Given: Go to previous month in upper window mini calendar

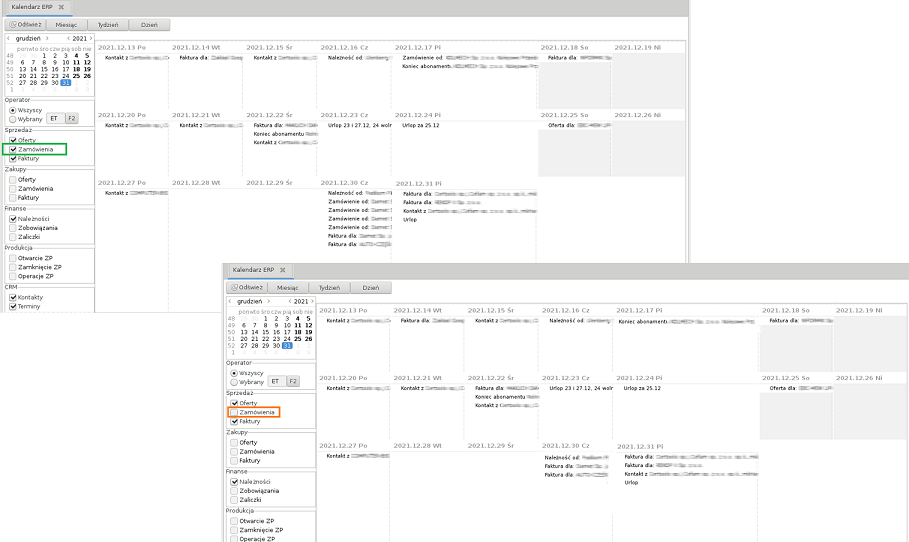Looking at the screenshot, I should tap(9, 38).
